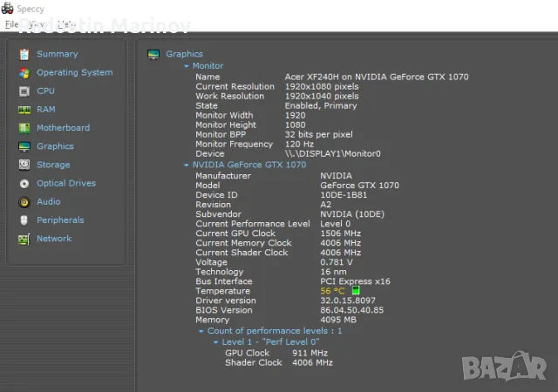Click the 56 °C temperature reading

332,291
